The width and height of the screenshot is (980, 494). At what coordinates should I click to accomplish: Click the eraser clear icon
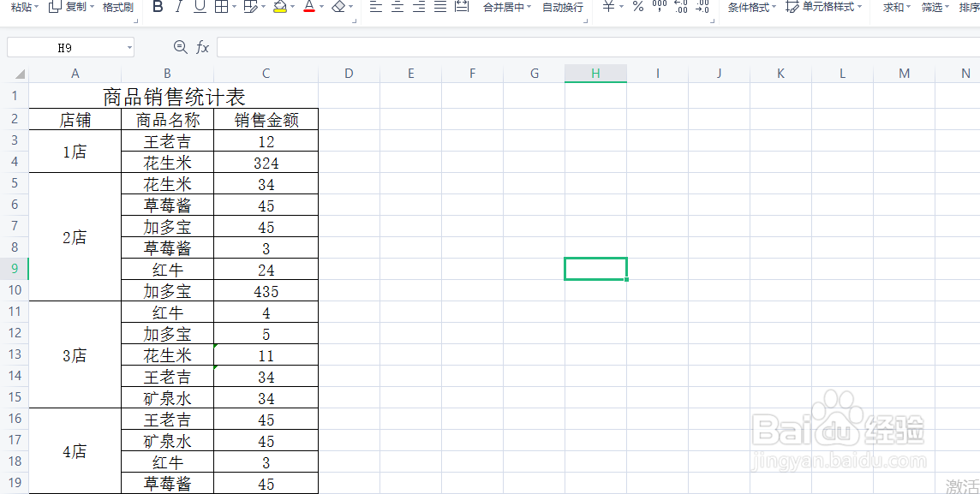[338, 8]
